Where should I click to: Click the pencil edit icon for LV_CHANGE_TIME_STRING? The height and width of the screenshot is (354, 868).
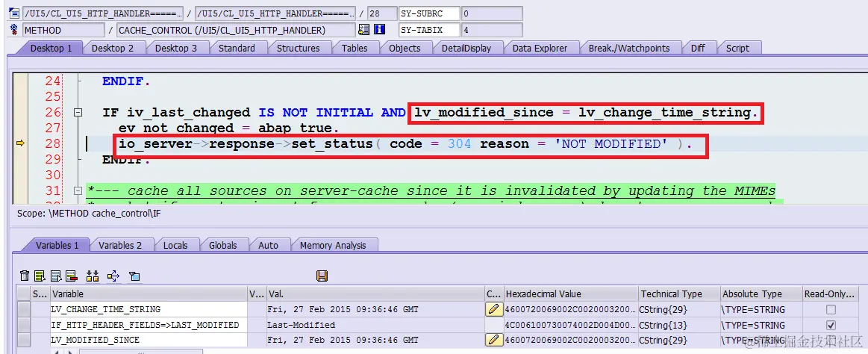click(x=493, y=309)
